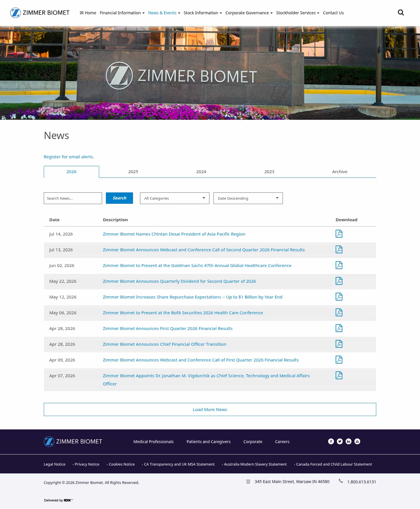Open Australia Modern Slavery Statement link
Screen dimensions: 420x509
(x=255, y=464)
